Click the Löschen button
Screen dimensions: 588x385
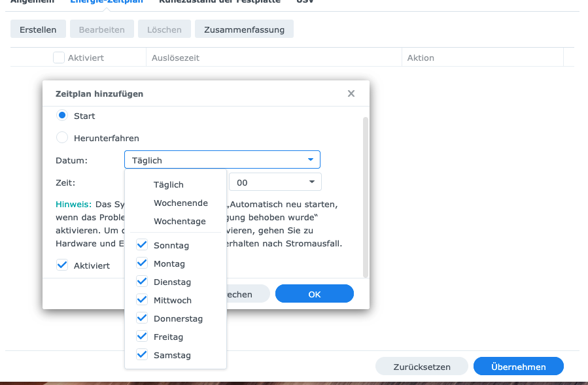pos(164,29)
